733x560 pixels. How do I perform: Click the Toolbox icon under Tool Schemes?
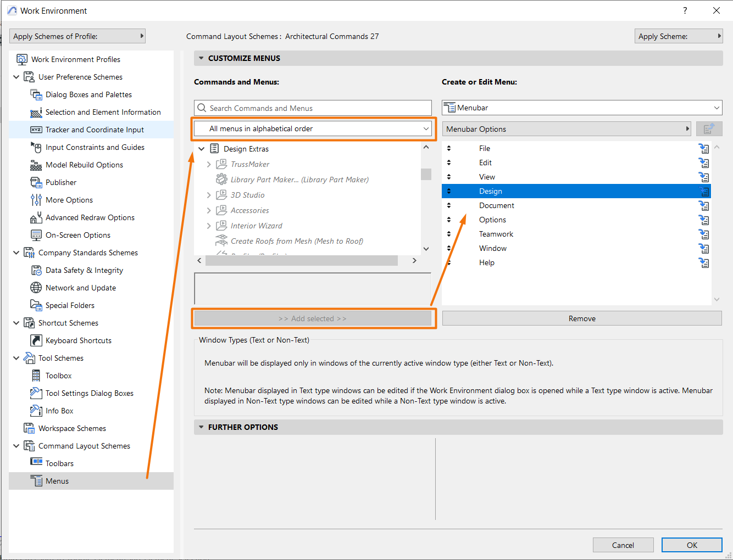point(36,376)
